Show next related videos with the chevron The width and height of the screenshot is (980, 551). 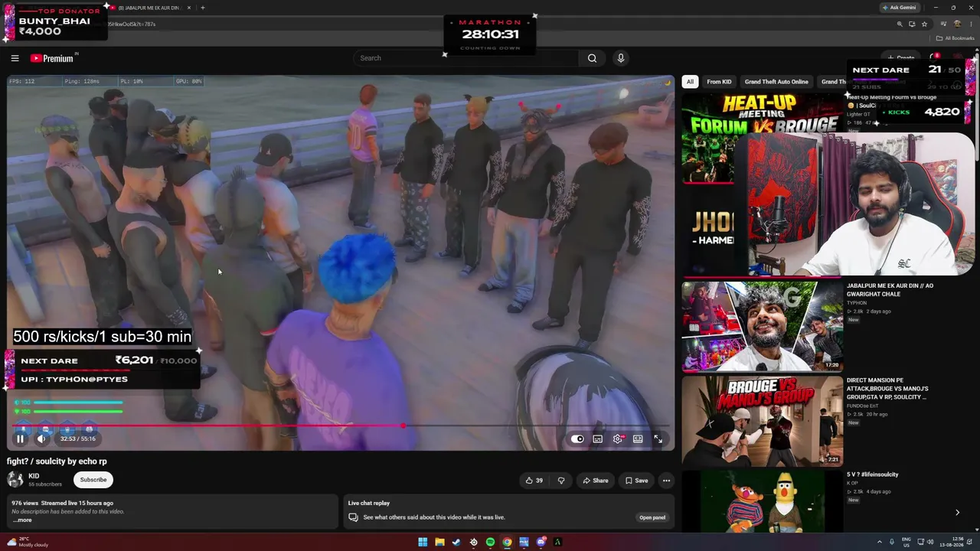(957, 513)
